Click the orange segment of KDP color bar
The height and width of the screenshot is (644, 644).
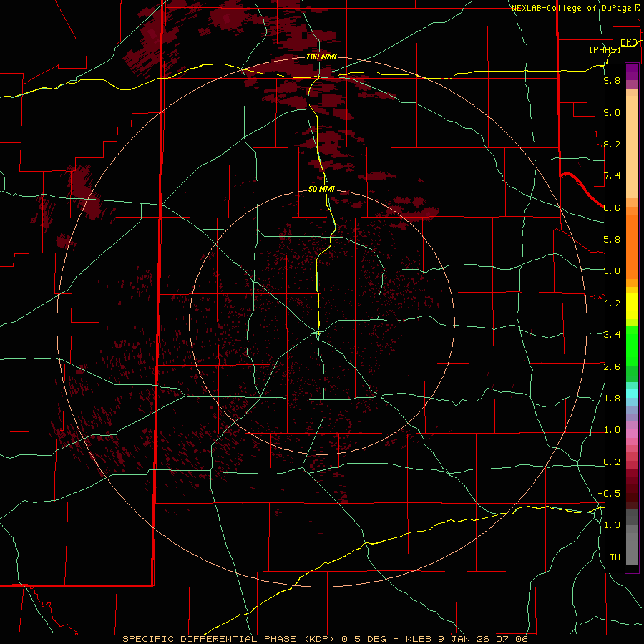pyautogui.click(x=632, y=246)
